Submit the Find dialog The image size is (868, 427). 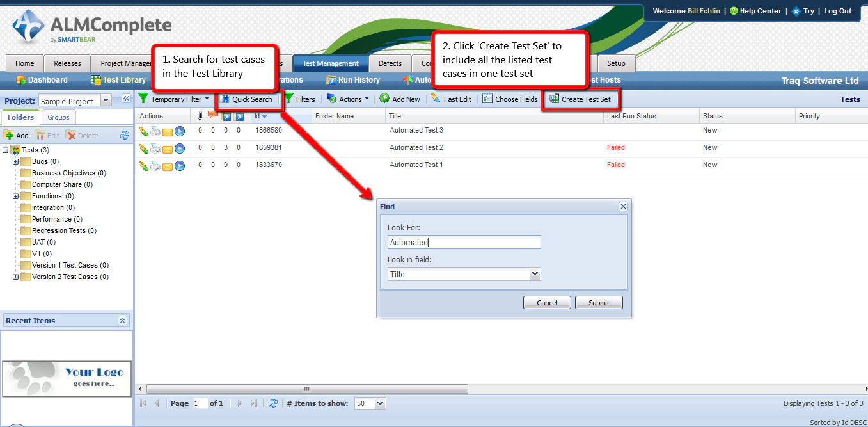[598, 302]
